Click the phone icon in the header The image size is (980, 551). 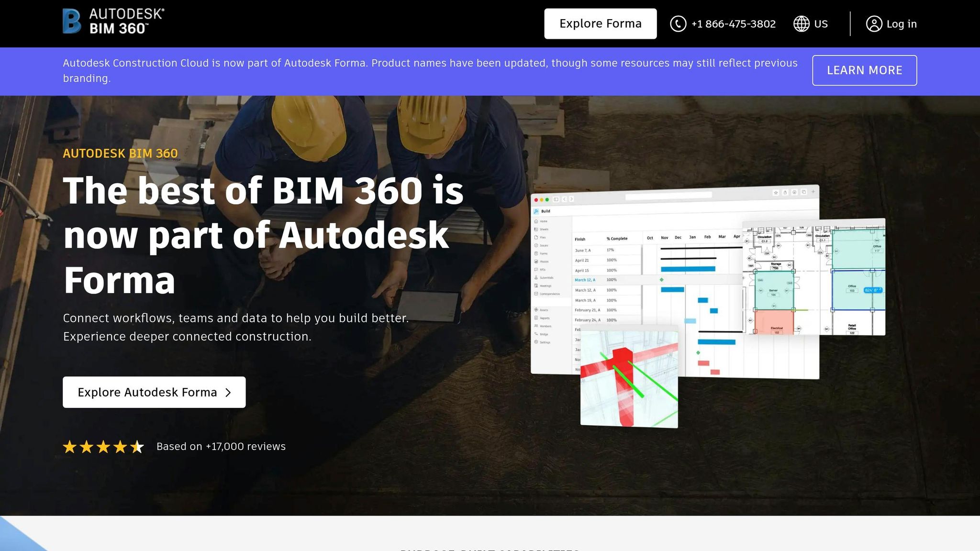coord(678,23)
